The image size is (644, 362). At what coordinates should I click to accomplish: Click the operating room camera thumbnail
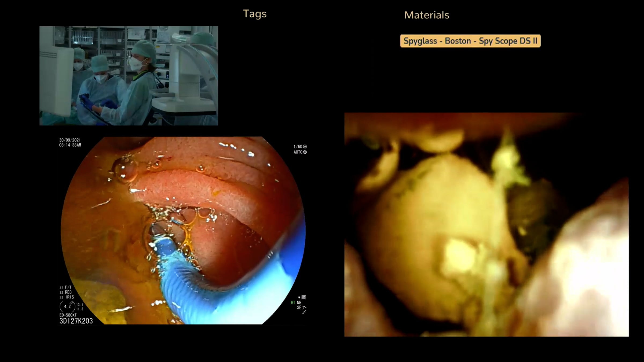[x=129, y=76]
